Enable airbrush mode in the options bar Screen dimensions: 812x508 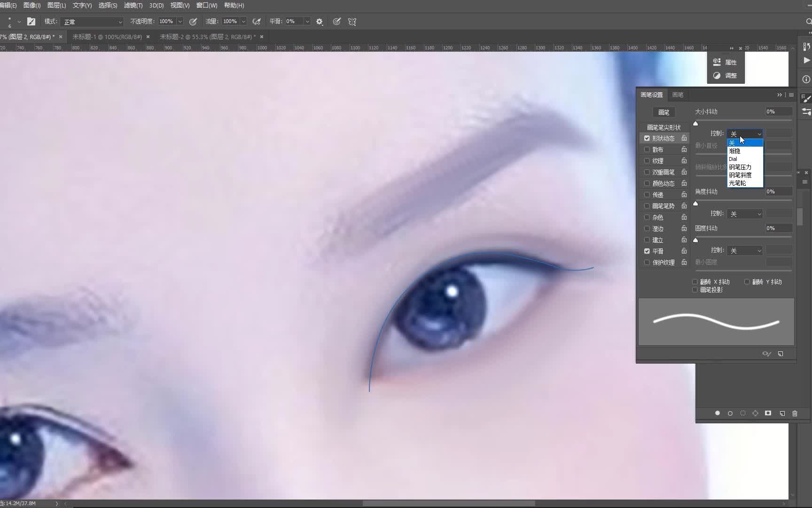(257, 21)
